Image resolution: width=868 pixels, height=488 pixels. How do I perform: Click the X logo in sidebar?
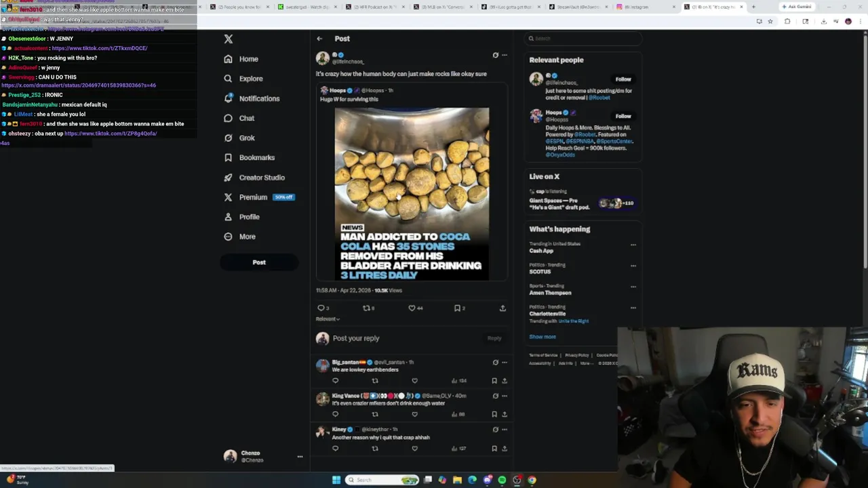(229, 39)
